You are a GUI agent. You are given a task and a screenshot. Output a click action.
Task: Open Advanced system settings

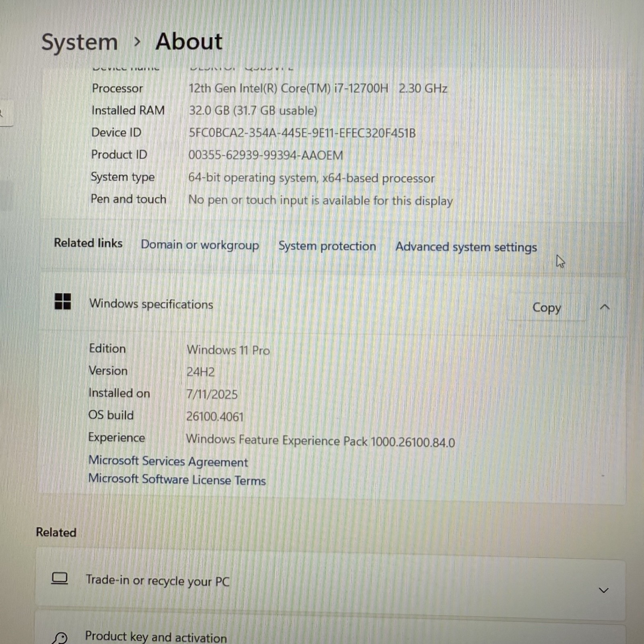[x=466, y=247]
